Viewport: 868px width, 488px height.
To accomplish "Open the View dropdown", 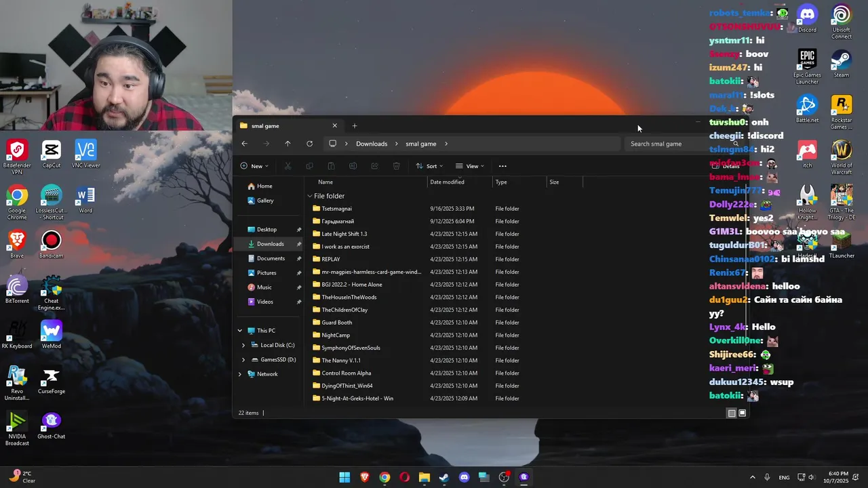I will [x=470, y=166].
